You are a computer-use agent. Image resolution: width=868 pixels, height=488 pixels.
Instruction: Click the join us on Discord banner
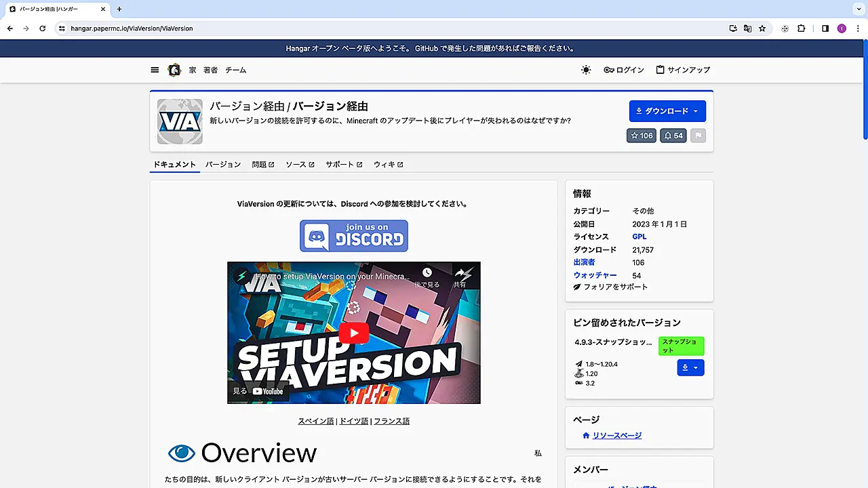354,236
